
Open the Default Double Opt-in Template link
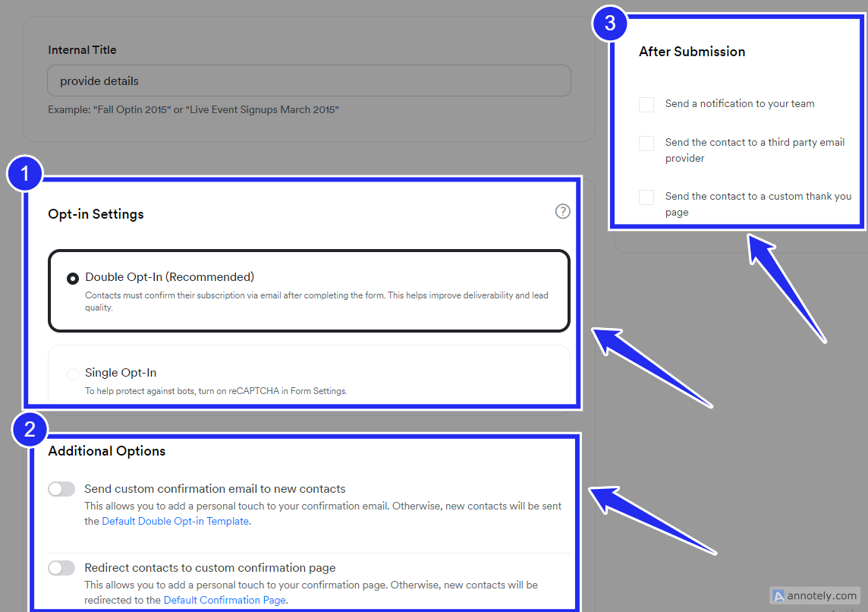[x=175, y=521]
